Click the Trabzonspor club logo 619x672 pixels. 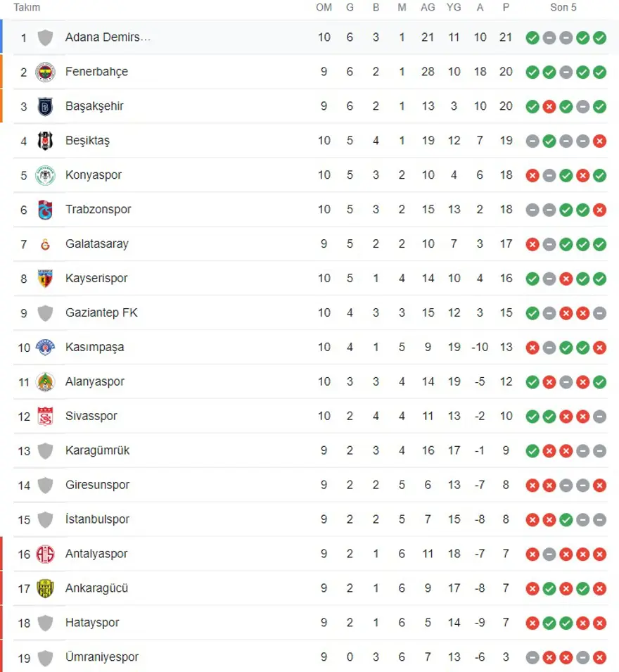click(45, 210)
